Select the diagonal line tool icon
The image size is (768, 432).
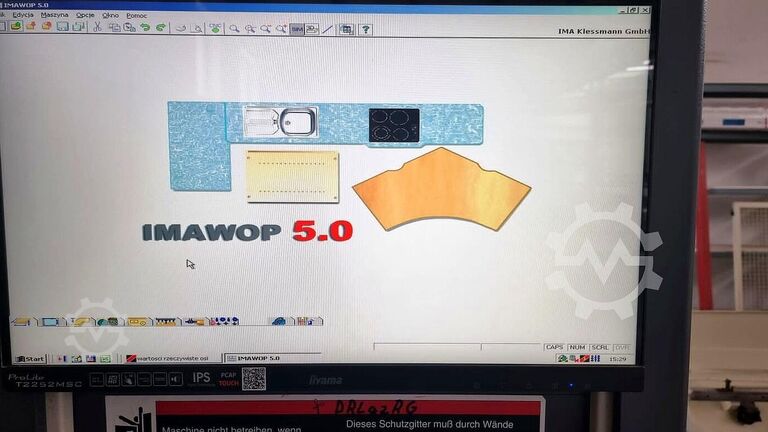point(328,29)
